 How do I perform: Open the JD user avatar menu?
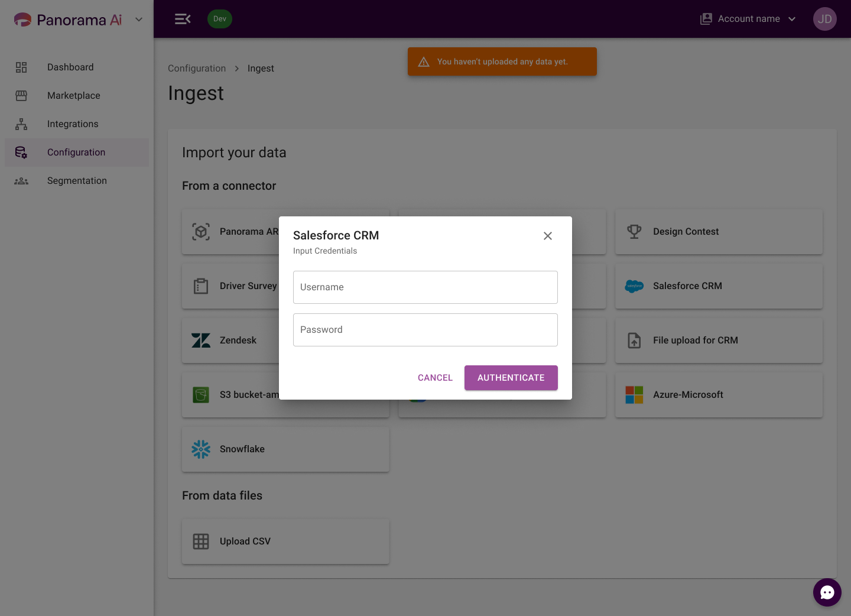(x=825, y=19)
